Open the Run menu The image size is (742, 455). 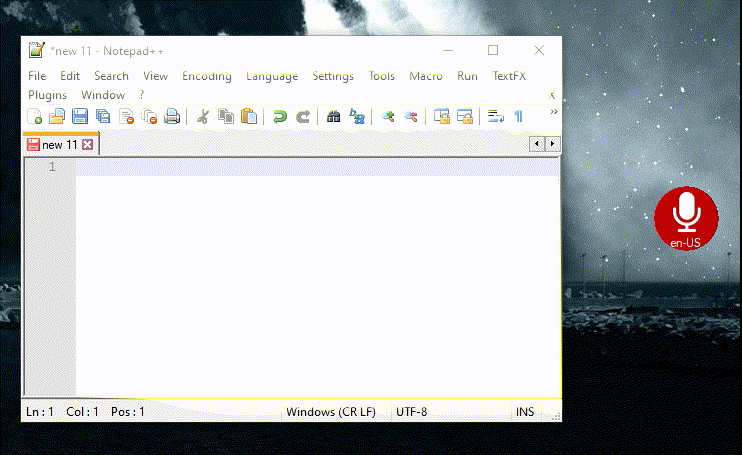pos(467,76)
